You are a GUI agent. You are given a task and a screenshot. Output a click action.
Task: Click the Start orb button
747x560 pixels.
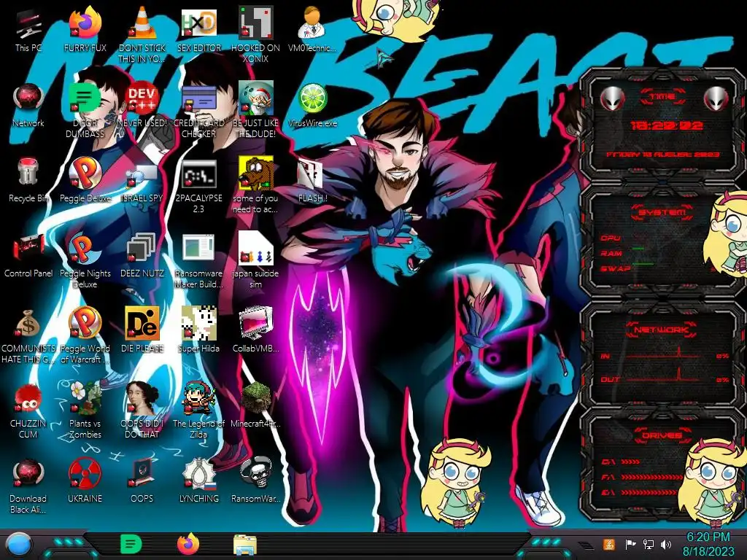tap(19, 545)
